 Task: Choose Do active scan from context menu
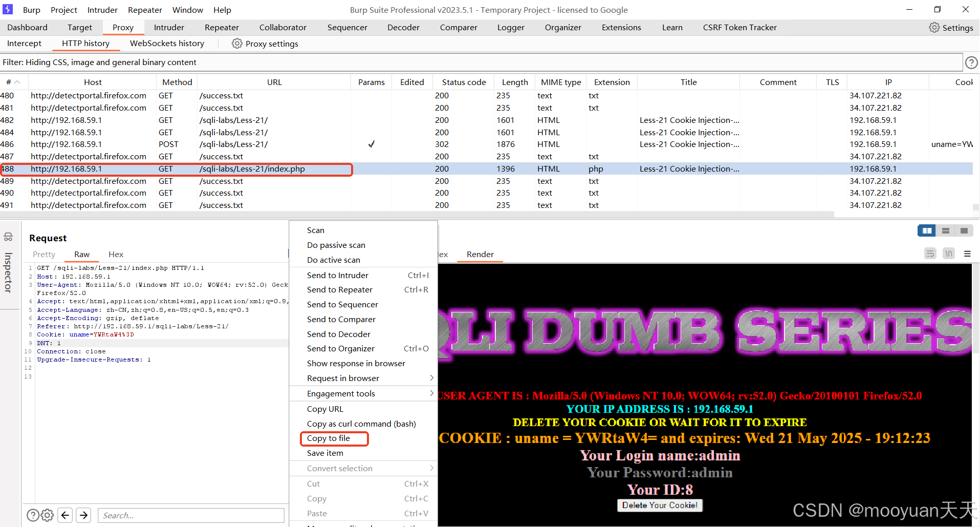pos(363,260)
